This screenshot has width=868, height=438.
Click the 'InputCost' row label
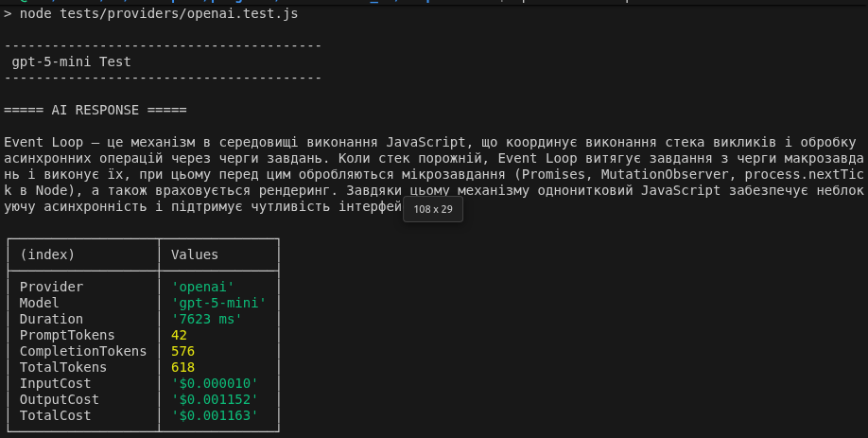(56, 383)
